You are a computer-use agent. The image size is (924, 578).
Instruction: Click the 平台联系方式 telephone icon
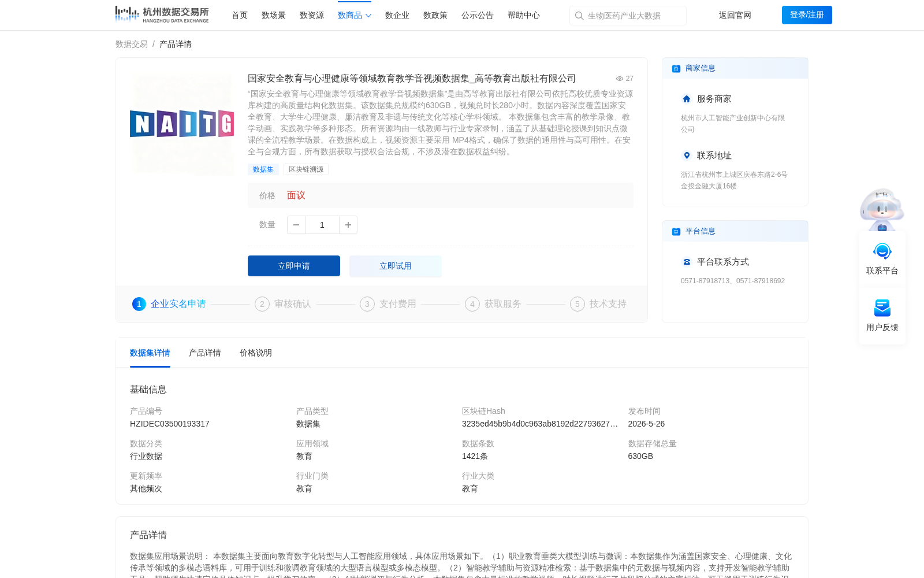(x=687, y=262)
